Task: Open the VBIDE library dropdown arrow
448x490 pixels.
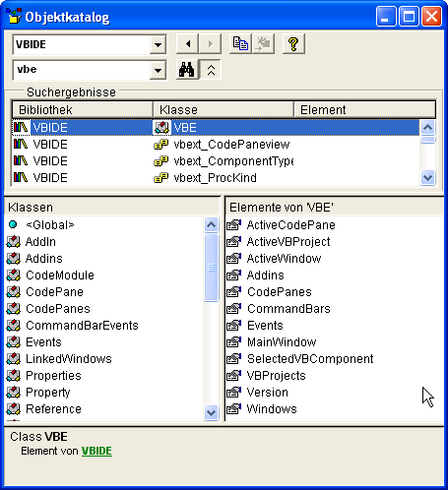Action: coord(158,44)
